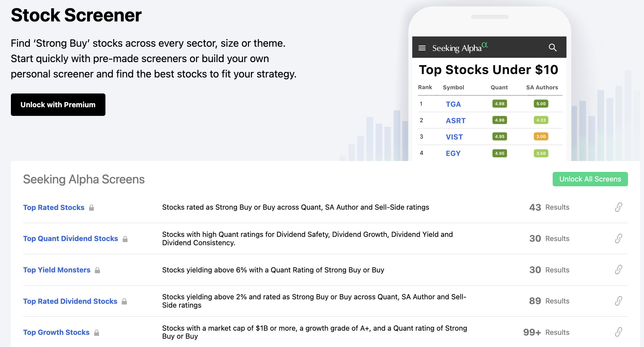
Task: Click the lock icon next to Top Rated Dividend Stocks
Action: (x=125, y=301)
